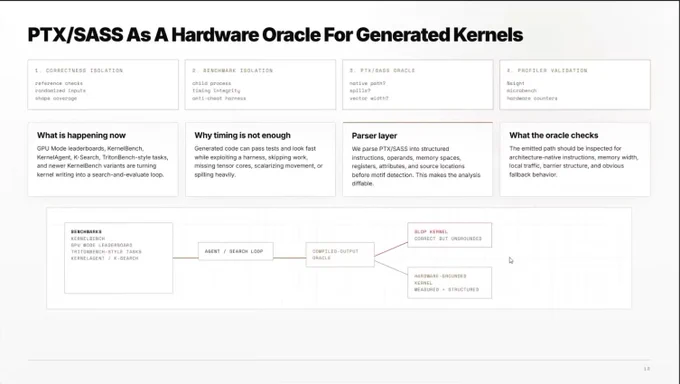Click the "child process" line

tap(212, 83)
